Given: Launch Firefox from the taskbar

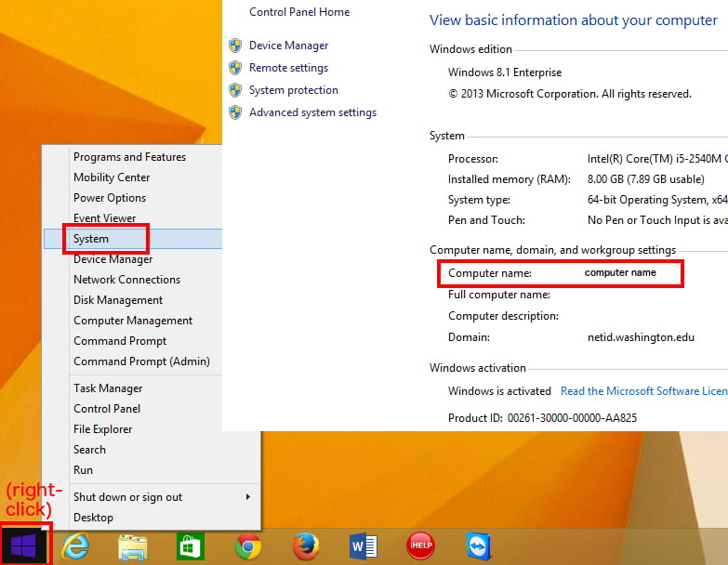Looking at the screenshot, I should tap(306, 547).
